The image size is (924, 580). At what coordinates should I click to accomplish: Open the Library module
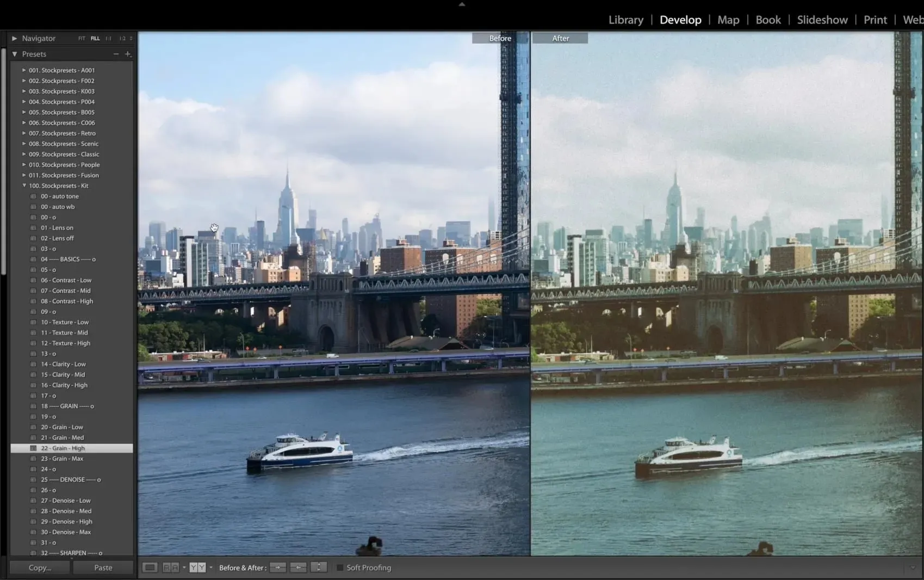click(625, 20)
